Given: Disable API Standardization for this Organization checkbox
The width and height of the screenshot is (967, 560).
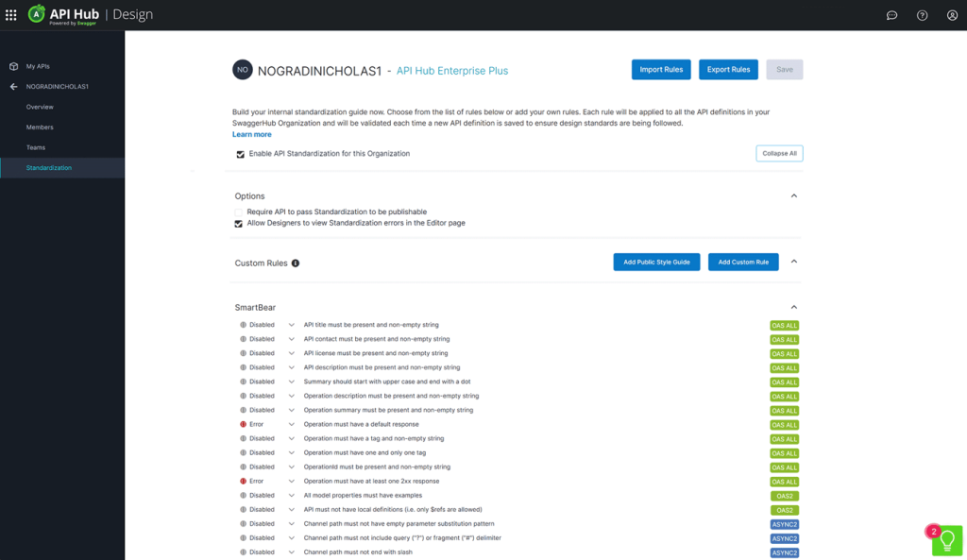Looking at the screenshot, I should click(240, 154).
